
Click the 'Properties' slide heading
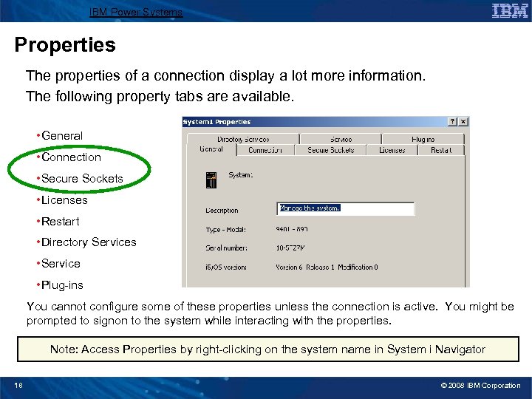click(x=65, y=44)
